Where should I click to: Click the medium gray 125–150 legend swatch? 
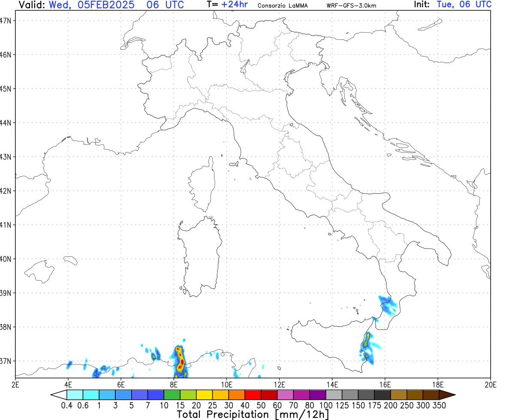[350, 395]
